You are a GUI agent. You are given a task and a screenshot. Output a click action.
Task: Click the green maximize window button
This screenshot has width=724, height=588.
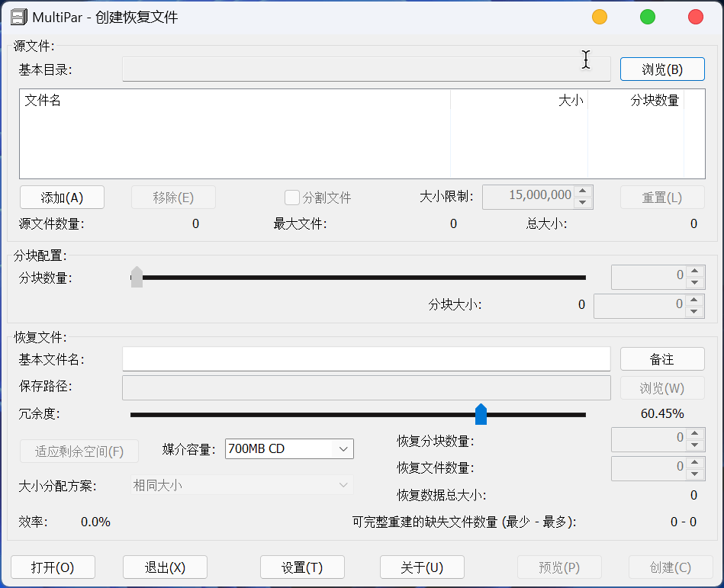(648, 17)
